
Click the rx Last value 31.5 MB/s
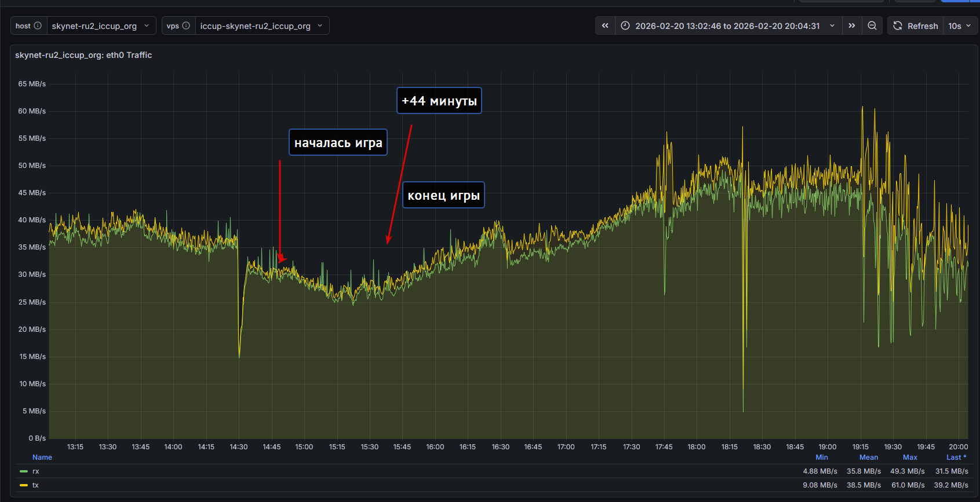coord(952,471)
